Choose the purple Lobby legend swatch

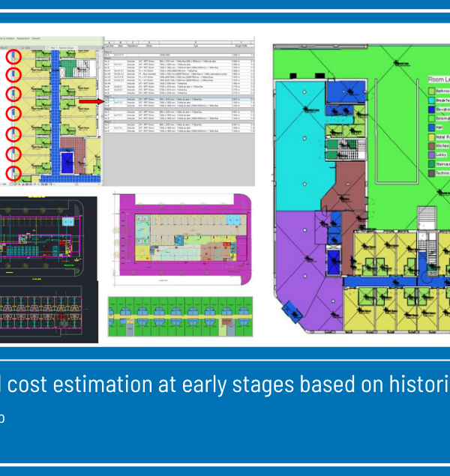(432, 157)
